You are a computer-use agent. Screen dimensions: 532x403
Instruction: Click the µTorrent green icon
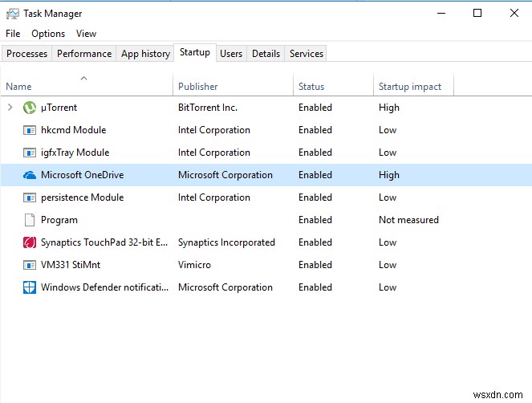[x=30, y=108]
